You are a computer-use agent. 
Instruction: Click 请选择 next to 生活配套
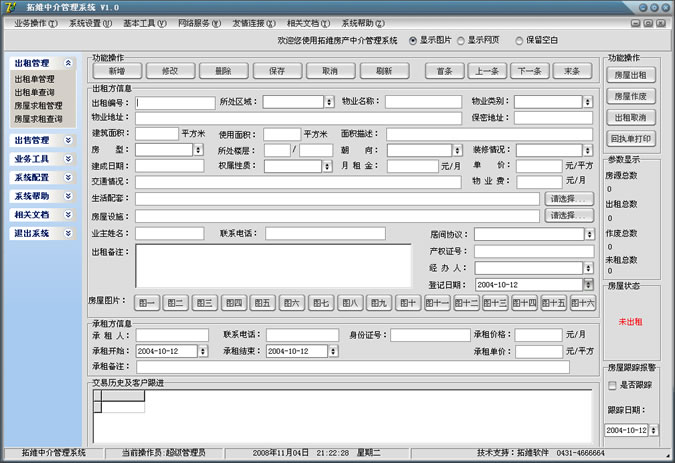(x=569, y=199)
